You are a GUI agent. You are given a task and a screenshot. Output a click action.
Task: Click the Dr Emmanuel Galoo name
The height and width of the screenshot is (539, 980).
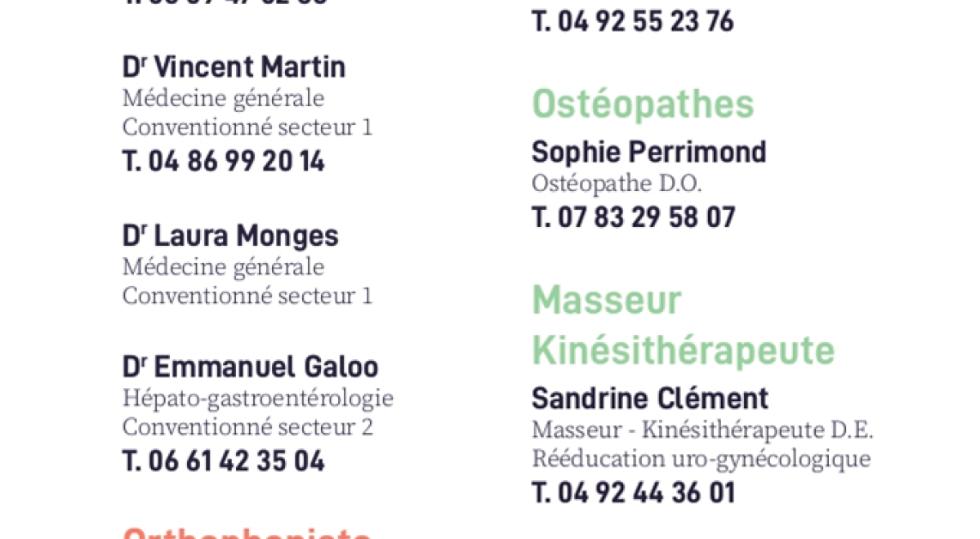click(x=250, y=367)
